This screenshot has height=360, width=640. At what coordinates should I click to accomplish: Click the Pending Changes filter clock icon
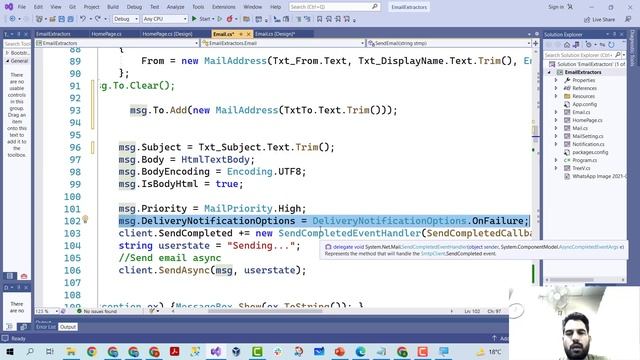588,45
